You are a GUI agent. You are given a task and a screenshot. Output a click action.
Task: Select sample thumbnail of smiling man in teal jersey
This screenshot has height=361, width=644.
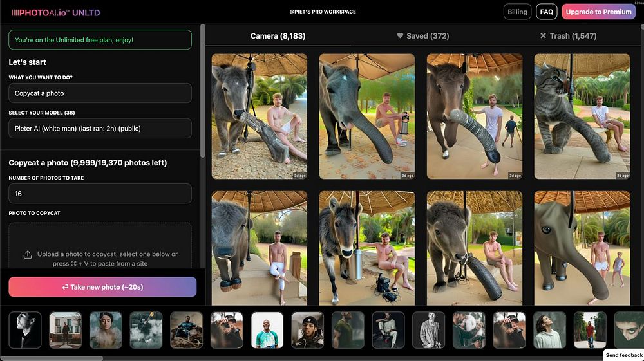pyautogui.click(x=267, y=330)
